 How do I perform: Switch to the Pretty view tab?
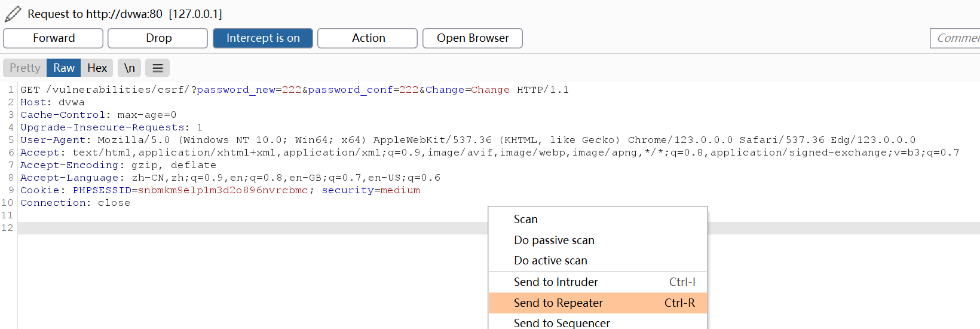pyautogui.click(x=25, y=68)
